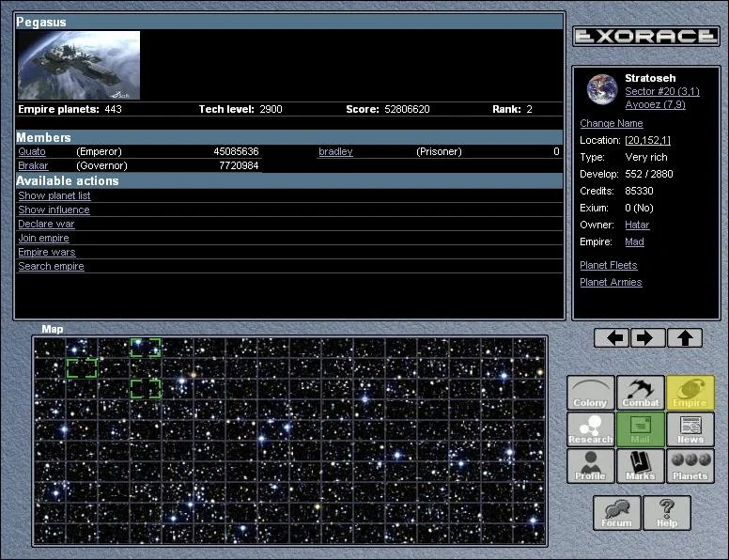Open the Mail icon
729x560 pixels.
point(641,429)
